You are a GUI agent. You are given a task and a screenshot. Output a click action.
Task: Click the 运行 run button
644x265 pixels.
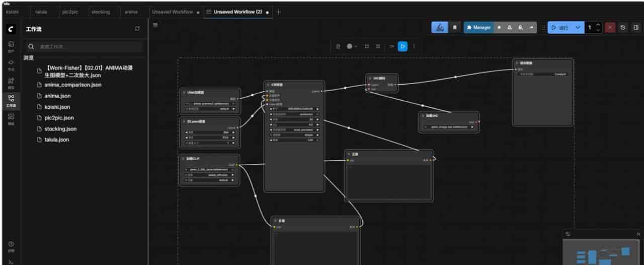click(x=560, y=28)
